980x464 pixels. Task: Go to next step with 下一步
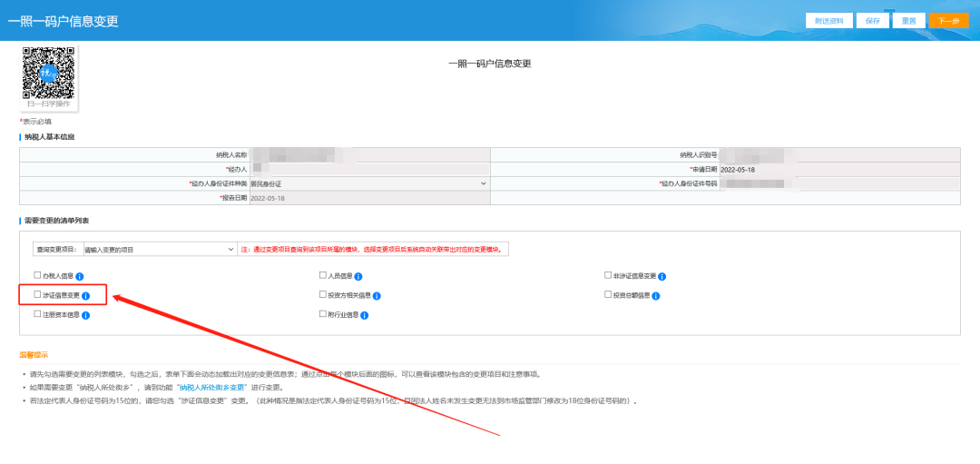[x=949, y=21]
